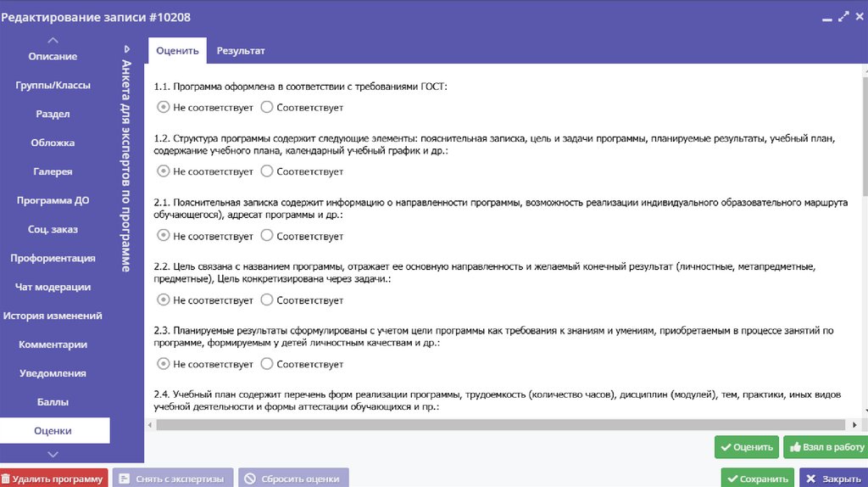Select 'Не соответствует' for question 2.1
This screenshot has width=868, height=487.
click(x=163, y=236)
